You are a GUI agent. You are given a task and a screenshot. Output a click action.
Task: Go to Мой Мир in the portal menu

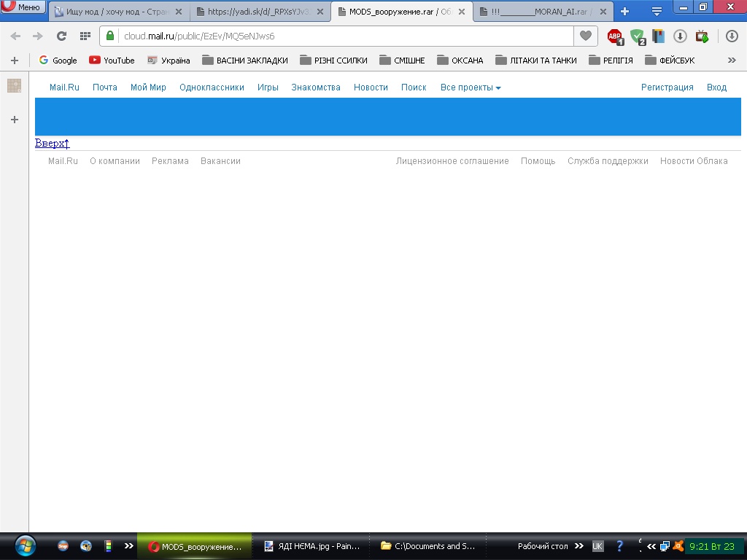point(148,87)
